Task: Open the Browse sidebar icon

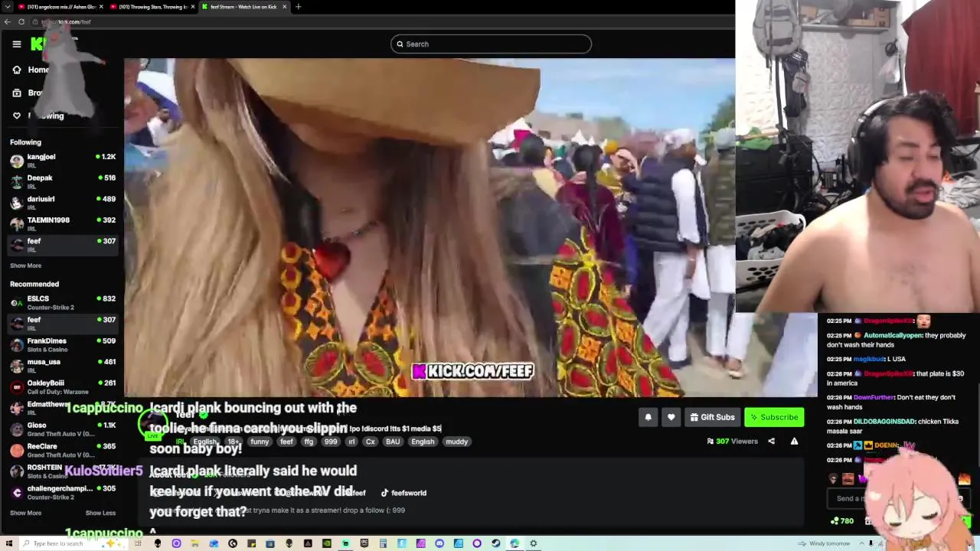Action: [x=17, y=93]
